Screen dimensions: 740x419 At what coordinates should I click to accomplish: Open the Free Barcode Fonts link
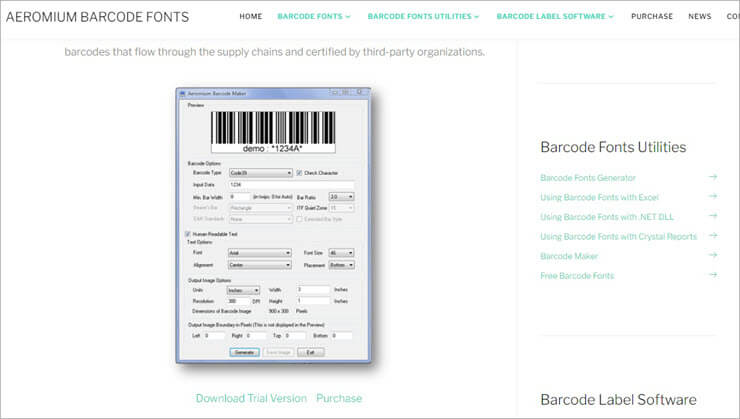coord(577,276)
